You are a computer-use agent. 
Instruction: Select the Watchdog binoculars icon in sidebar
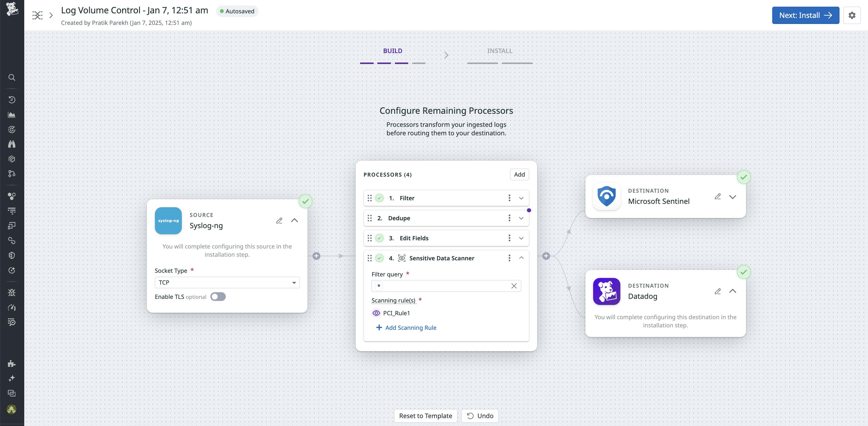coord(12,144)
